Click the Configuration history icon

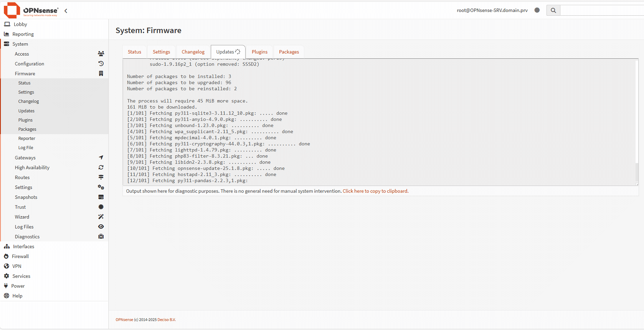click(101, 64)
